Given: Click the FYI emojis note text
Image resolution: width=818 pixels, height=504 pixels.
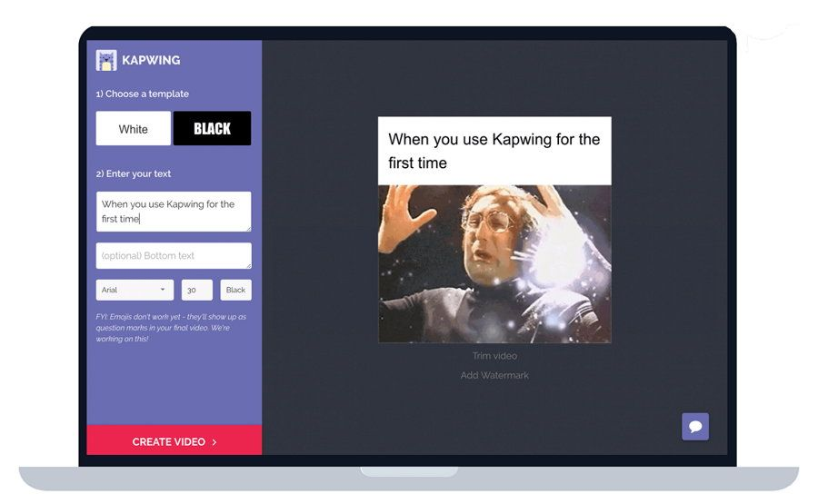Looking at the screenshot, I should tap(171, 328).
